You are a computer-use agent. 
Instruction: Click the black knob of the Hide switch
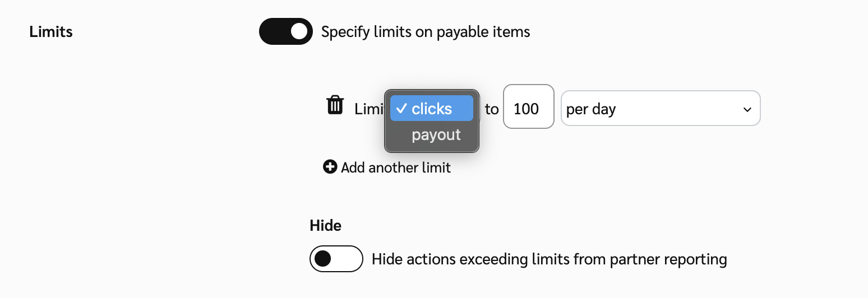click(x=323, y=259)
